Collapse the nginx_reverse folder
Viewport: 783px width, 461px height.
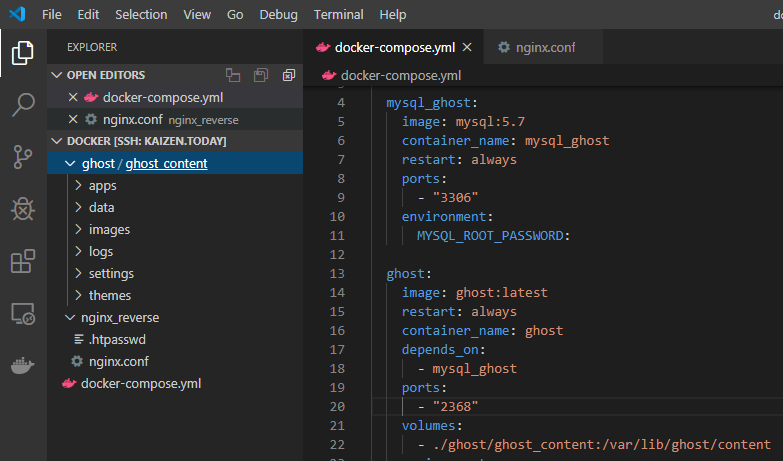click(x=69, y=317)
